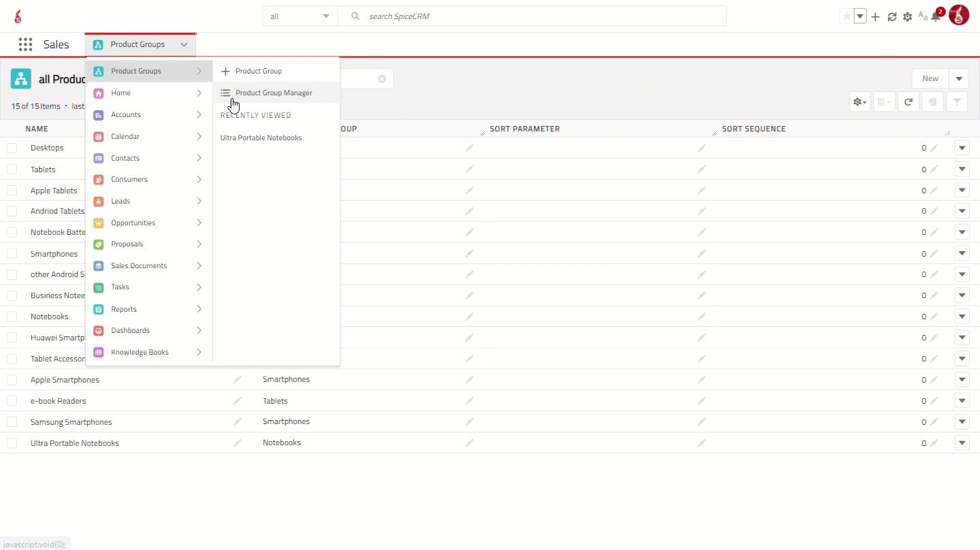This screenshot has height=550, width=980.
Task: Open recently viewed Ultra Portable Notebooks
Action: pos(261,137)
